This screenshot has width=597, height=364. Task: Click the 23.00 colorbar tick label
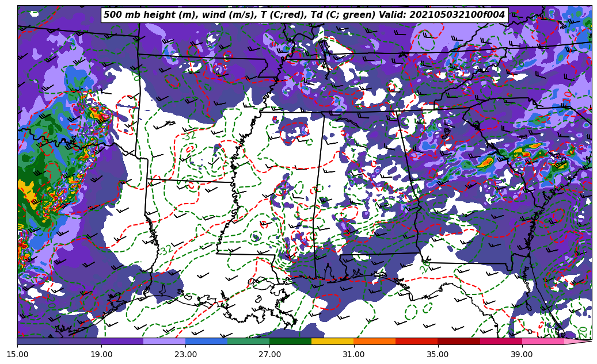(185, 354)
